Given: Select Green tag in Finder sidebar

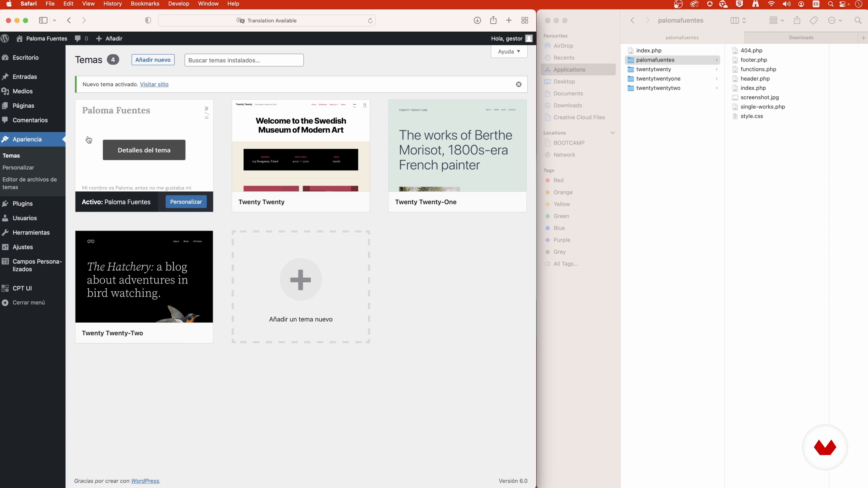Looking at the screenshot, I should coord(561,216).
